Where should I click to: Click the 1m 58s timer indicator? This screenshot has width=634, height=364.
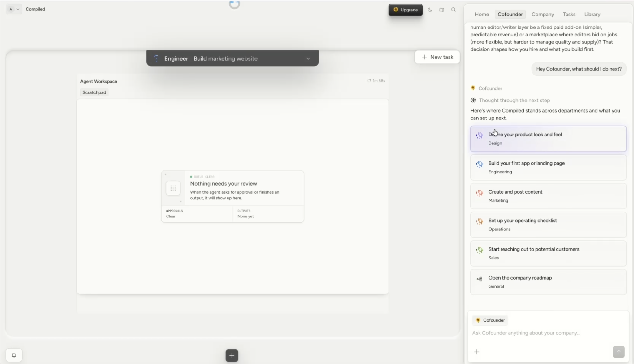tap(376, 81)
